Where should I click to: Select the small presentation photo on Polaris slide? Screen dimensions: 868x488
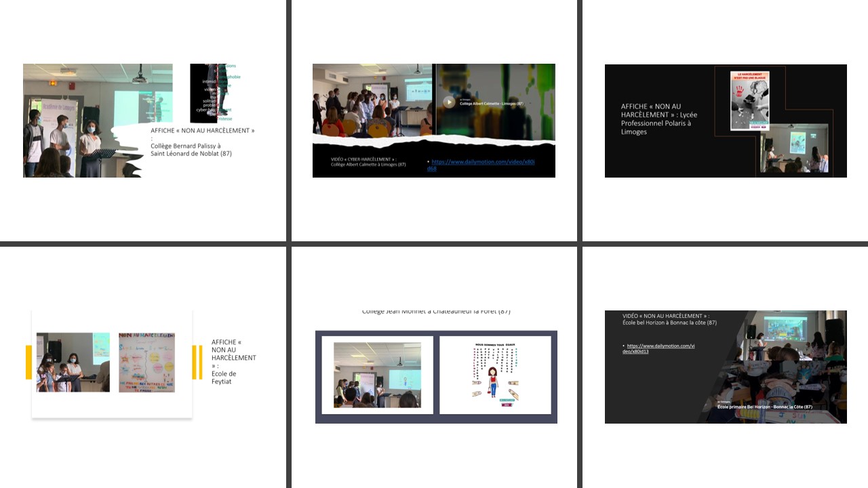[794, 148]
